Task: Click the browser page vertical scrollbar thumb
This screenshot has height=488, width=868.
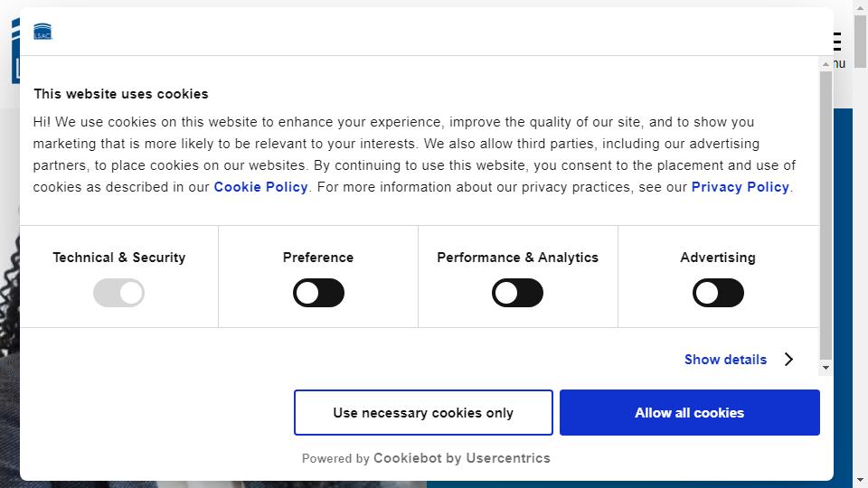Action: coord(860,42)
